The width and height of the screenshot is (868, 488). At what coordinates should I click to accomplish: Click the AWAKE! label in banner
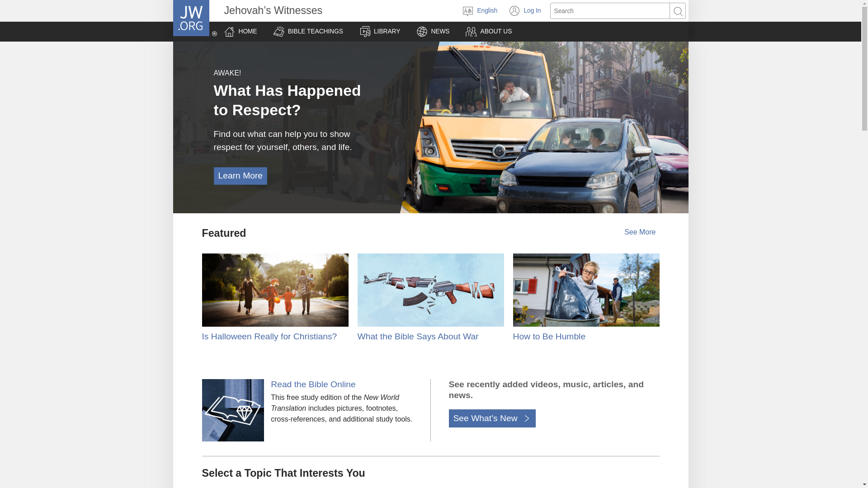(x=227, y=73)
